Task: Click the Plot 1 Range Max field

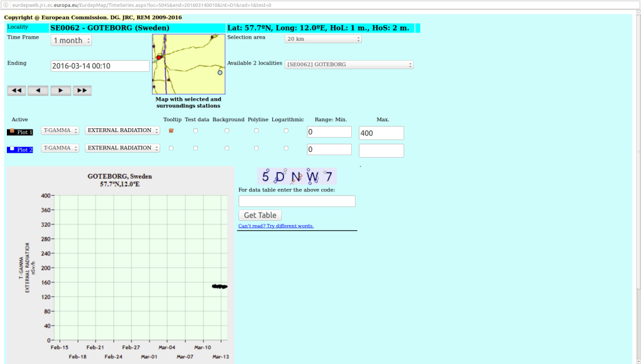Action: coord(381,133)
